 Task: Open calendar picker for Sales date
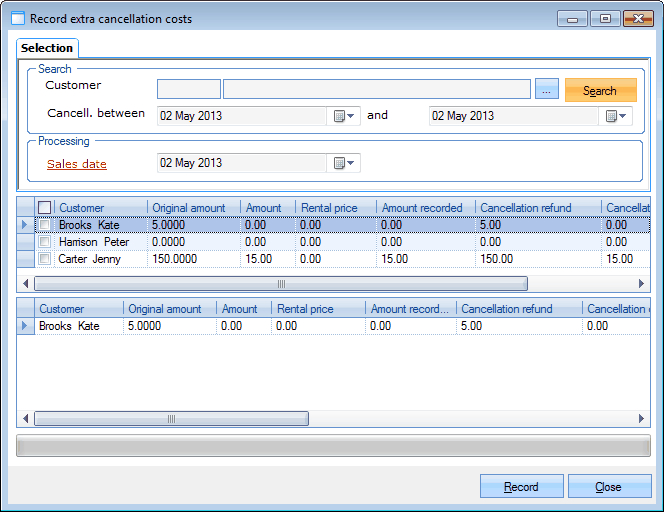[x=343, y=163]
